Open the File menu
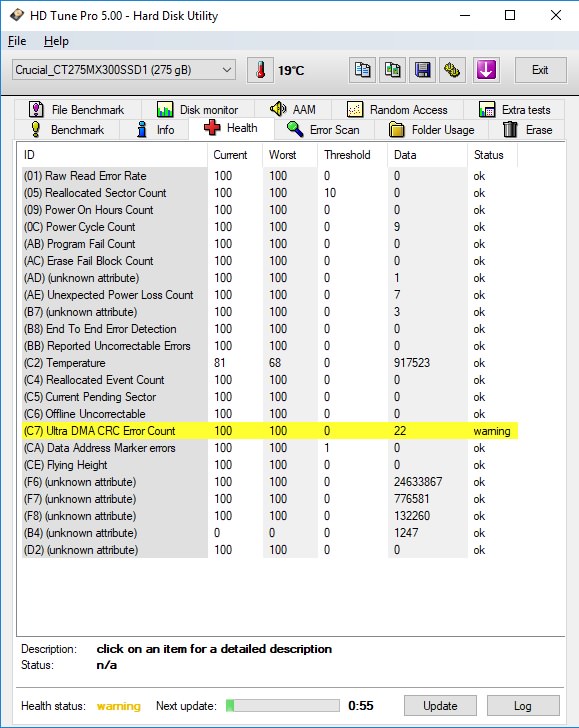579x728 pixels. pyautogui.click(x=17, y=41)
